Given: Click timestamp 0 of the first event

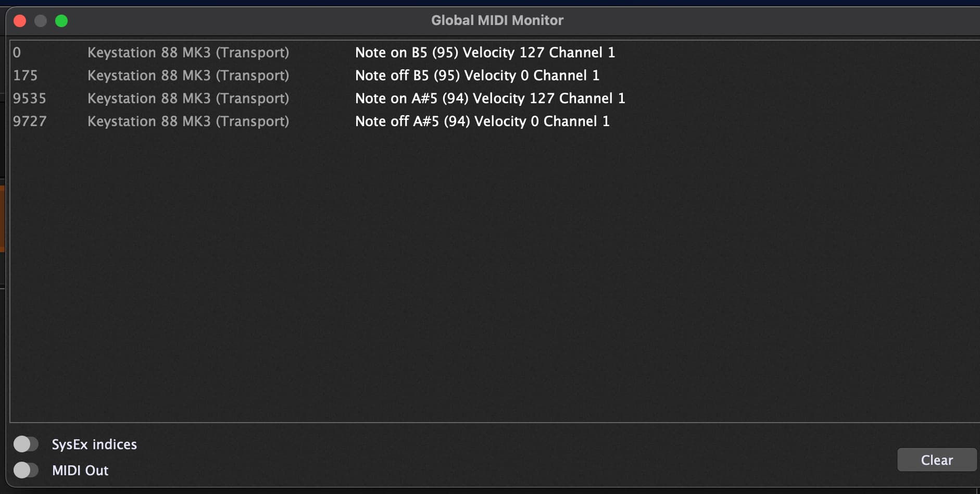Looking at the screenshot, I should coord(16,52).
